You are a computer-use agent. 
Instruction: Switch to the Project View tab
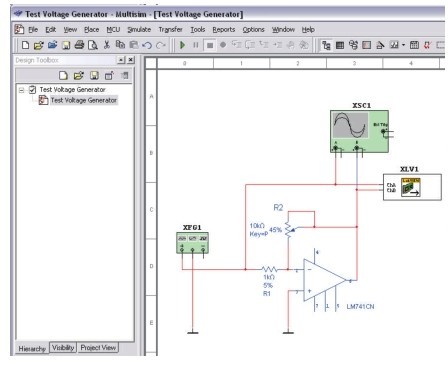click(x=98, y=348)
